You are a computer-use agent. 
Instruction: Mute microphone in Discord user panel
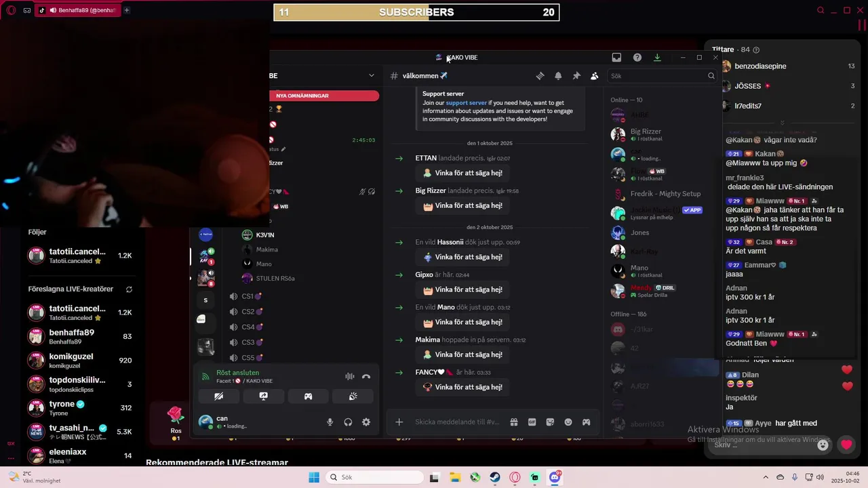pos(330,422)
